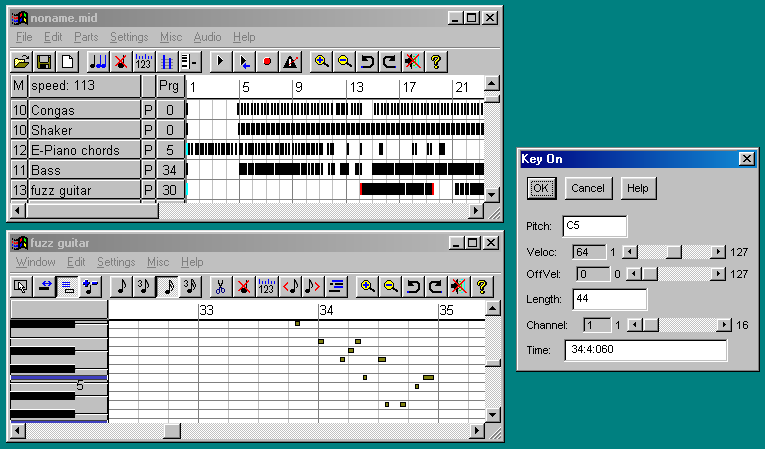The image size is (765, 449).
Task: Click OK in the Key On dialog
Action: [x=541, y=188]
